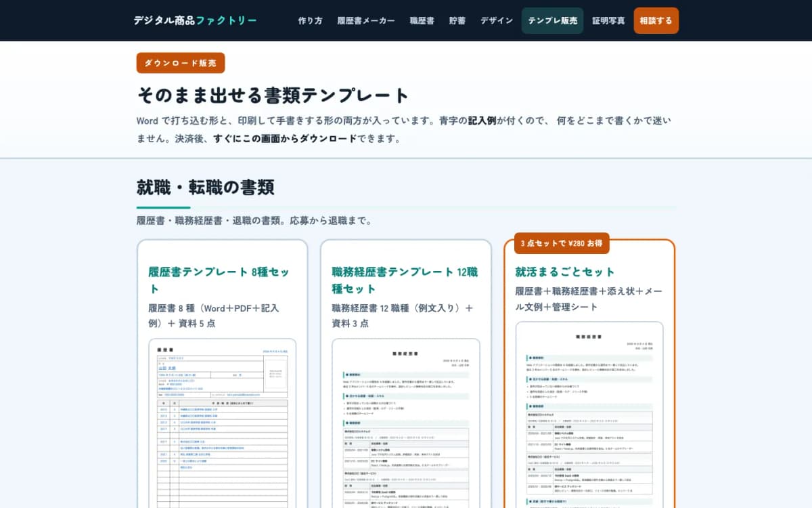This screenshot has width=812, height=508.
Task: View the 就活まるごとセット preview thumbnail
Action: tap(589, 415)
